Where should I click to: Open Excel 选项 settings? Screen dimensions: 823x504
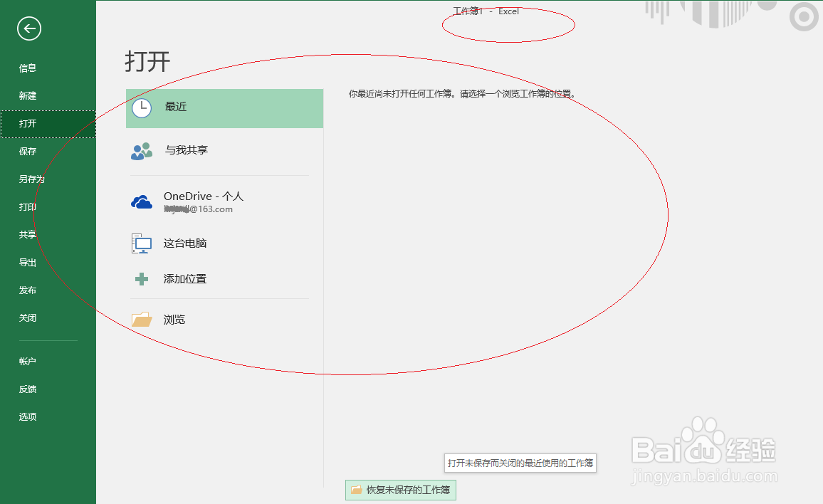[x=28, y=417]
